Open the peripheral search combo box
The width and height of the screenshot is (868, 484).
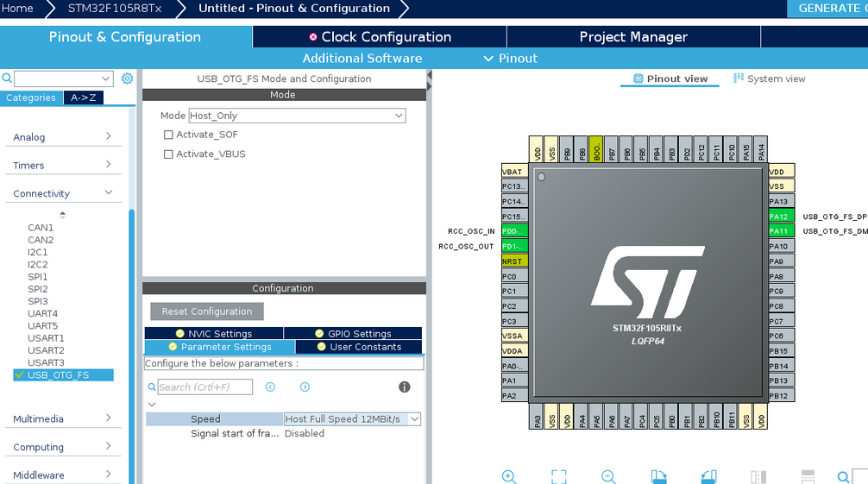64,79
